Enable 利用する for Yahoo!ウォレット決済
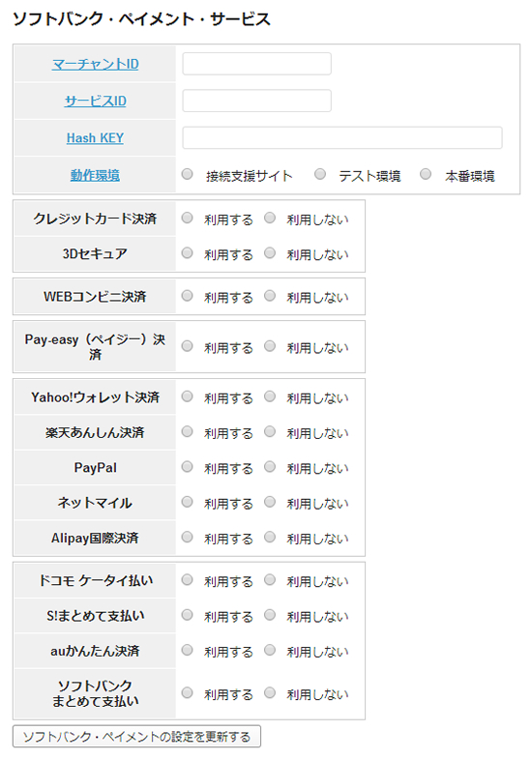532x760 pixels. point(188,396)
